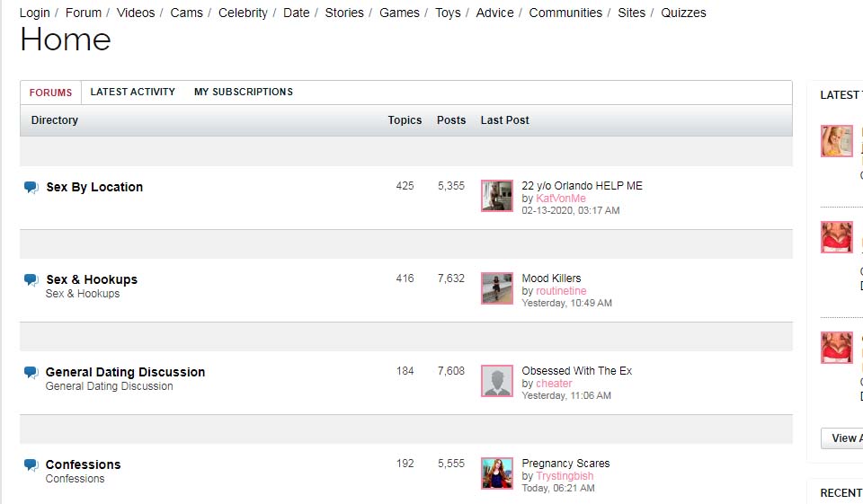Open the Sex By Location forum
863x504 pixels.
94,187
